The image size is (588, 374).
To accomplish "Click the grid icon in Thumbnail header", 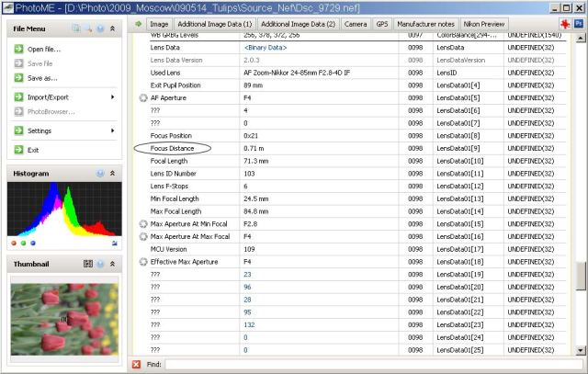I will (88, 264).
